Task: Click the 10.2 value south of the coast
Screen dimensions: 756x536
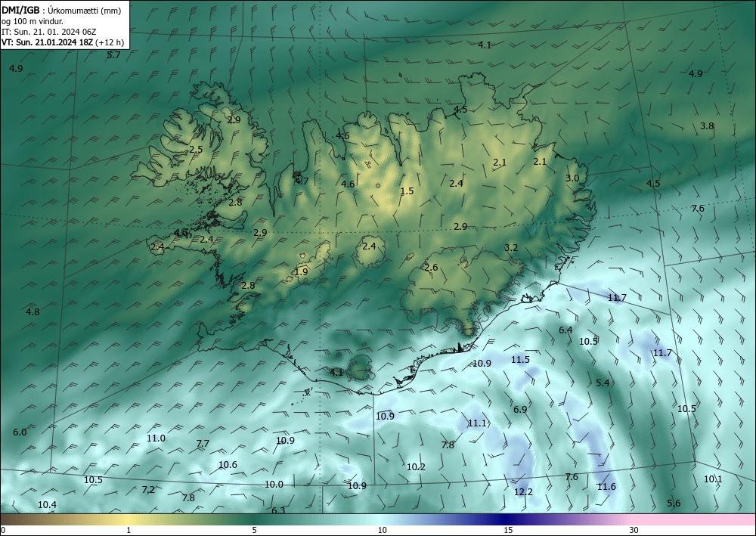Action: [416, 466]
